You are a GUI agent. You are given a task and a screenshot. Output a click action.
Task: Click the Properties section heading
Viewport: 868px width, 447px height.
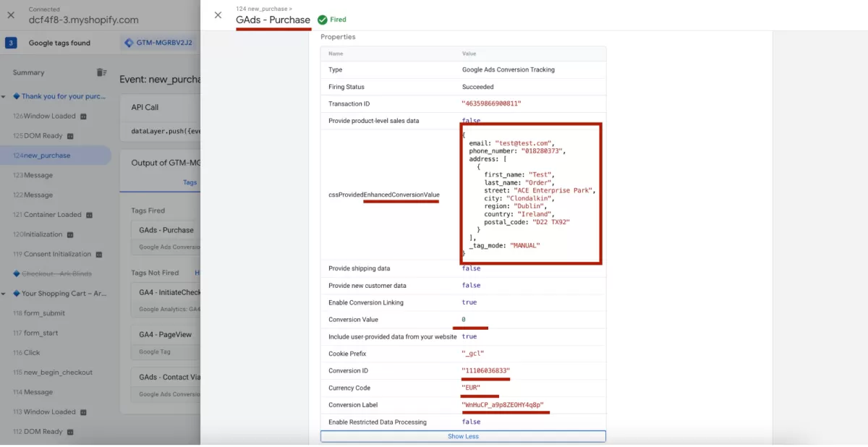point(338,37)
